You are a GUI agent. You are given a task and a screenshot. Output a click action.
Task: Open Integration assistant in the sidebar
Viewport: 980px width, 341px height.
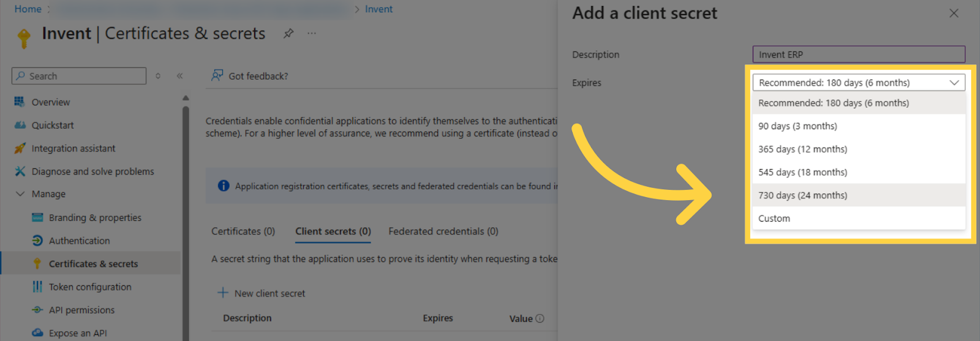73,148
